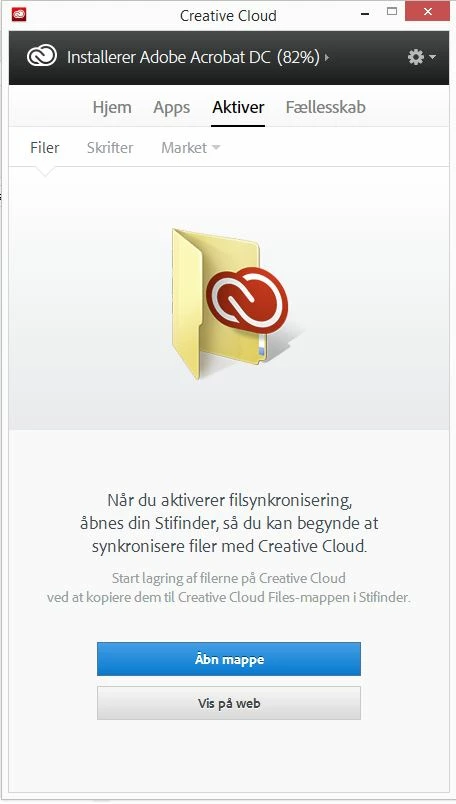Switch to the Skrifter sub-tab
Viewport: 456px width, 804px height.
pos(110,148)
